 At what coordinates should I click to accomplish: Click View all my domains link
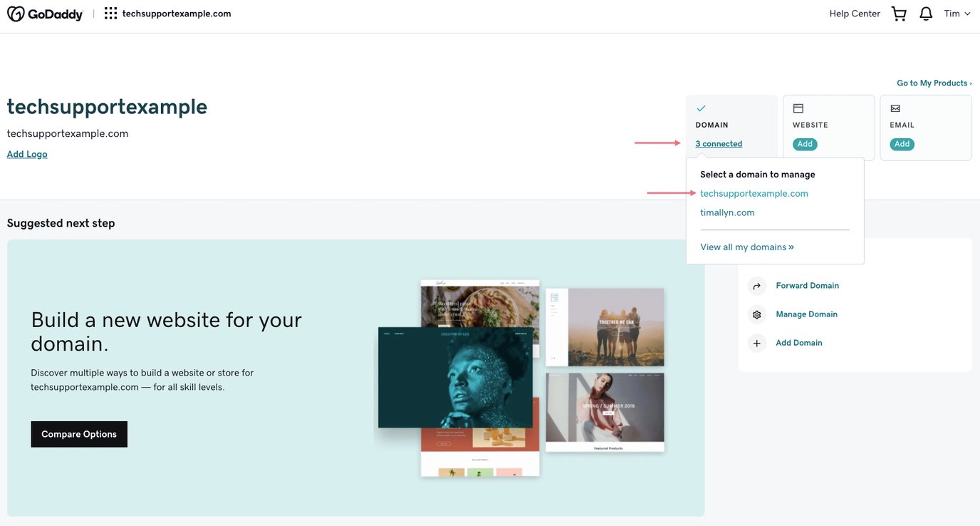[746, 247]
